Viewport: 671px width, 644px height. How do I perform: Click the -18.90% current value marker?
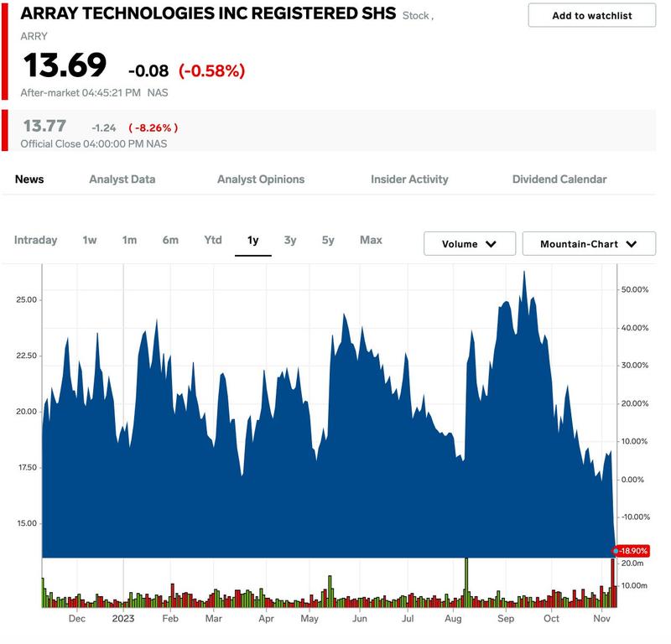632,551
